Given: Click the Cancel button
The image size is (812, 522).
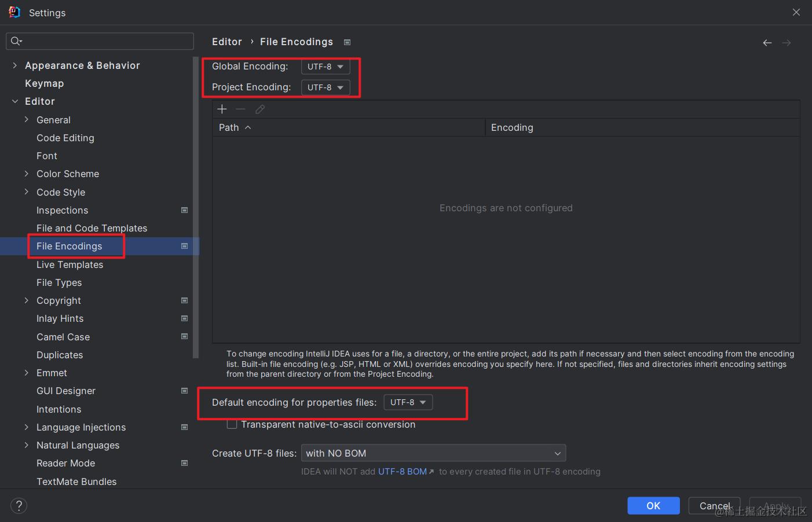Looking at the screenshot, I should (714, 506).
